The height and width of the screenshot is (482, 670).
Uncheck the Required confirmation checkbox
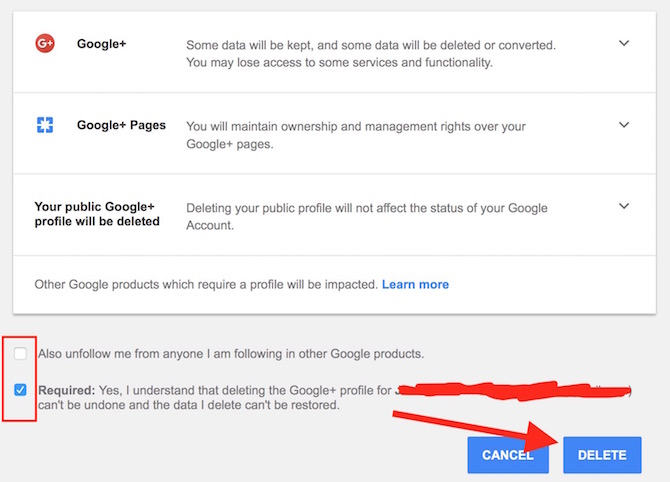point(22,389)
